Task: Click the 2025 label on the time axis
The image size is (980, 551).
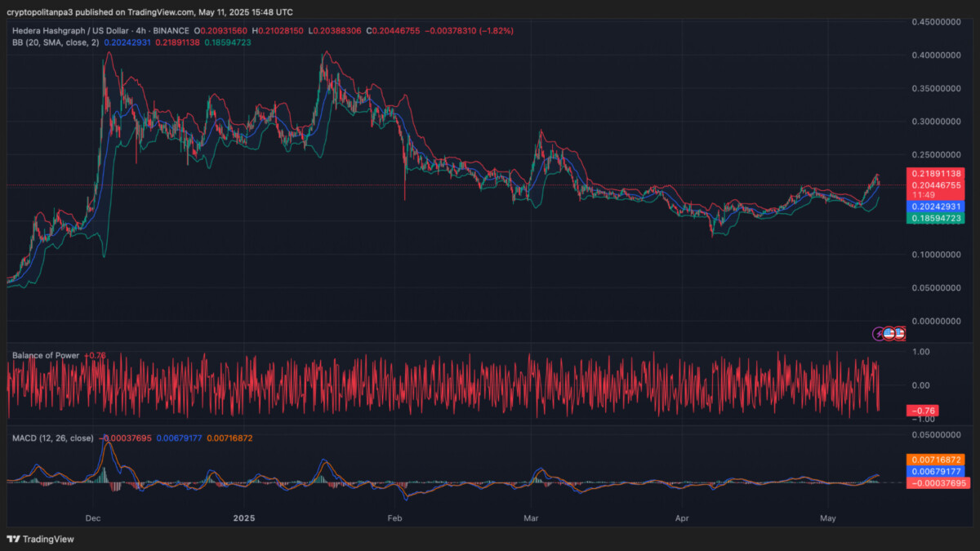Action: [x=245, y=518]
